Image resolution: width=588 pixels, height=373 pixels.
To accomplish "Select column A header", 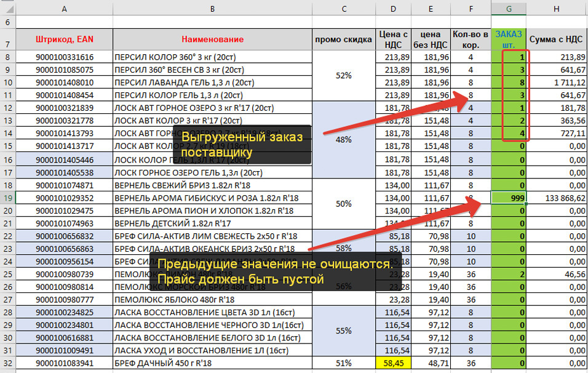I will click(64, 9).
